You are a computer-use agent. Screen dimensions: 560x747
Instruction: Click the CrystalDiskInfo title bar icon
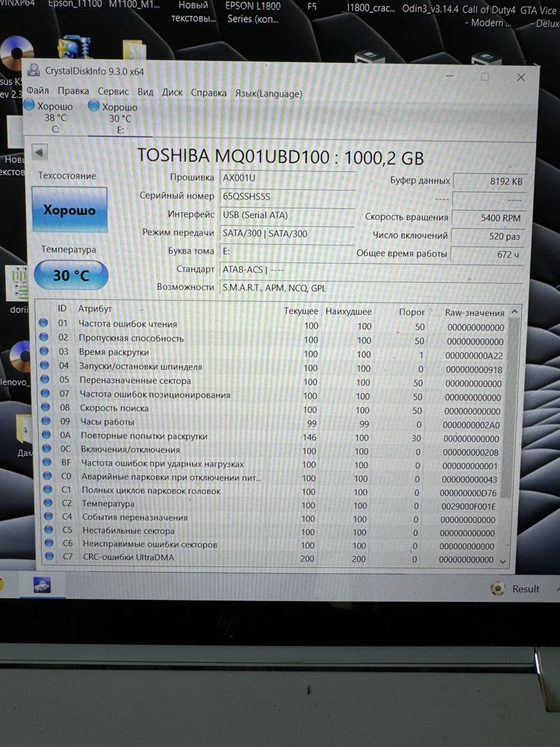click(34, 70)
